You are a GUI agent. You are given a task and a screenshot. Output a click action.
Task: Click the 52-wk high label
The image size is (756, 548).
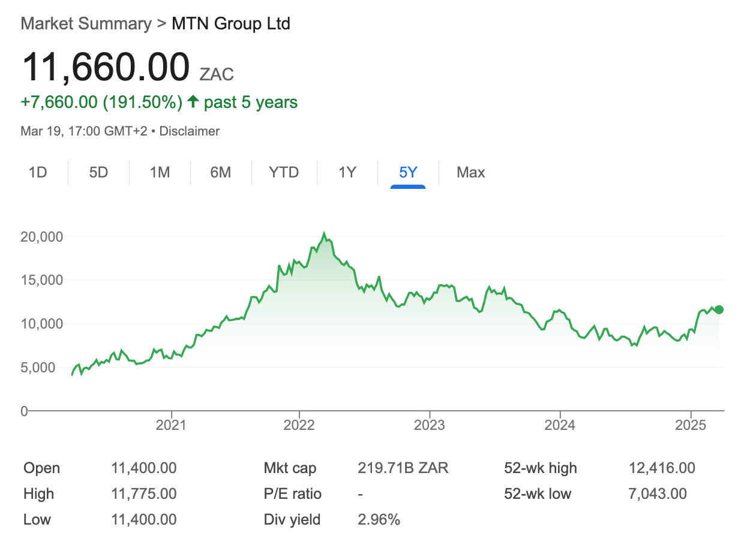pyautogui.click(x=541, y=468)
